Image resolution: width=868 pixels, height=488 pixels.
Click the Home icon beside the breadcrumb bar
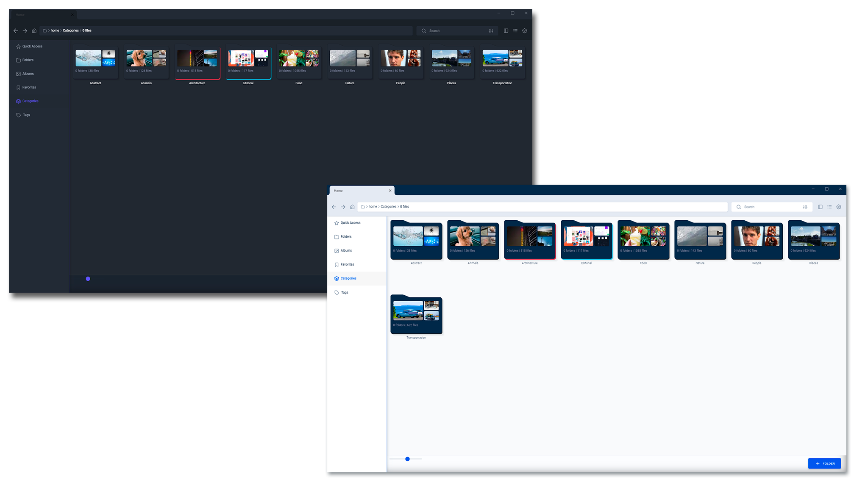(x=352, y=207)
